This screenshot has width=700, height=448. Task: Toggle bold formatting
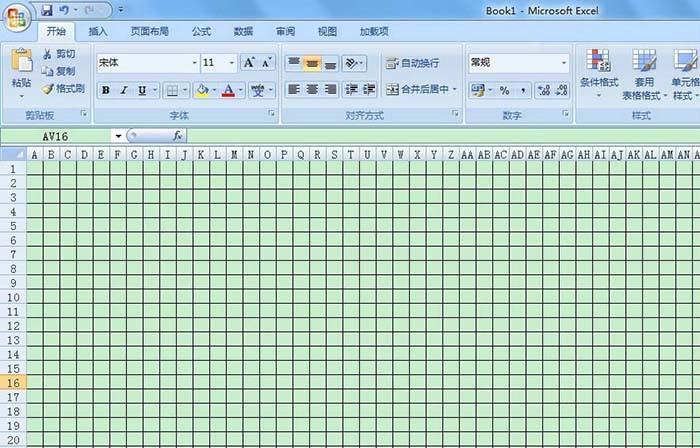click(105, 90)
